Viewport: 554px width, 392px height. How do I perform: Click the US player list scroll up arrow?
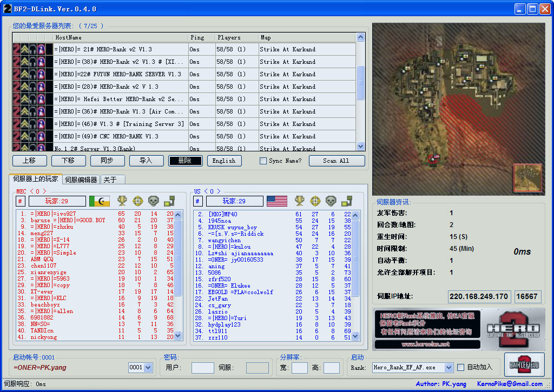[355, 215]
